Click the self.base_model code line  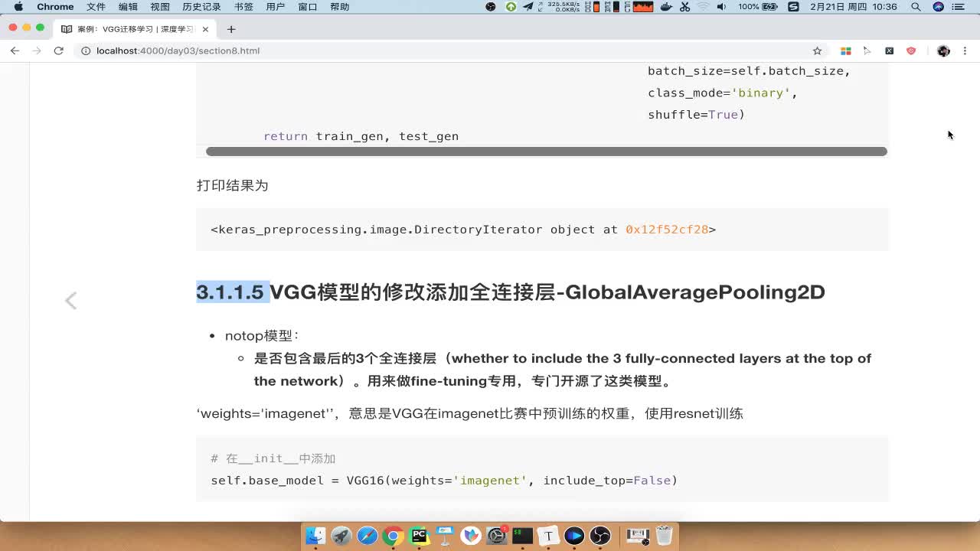(444, 481)
